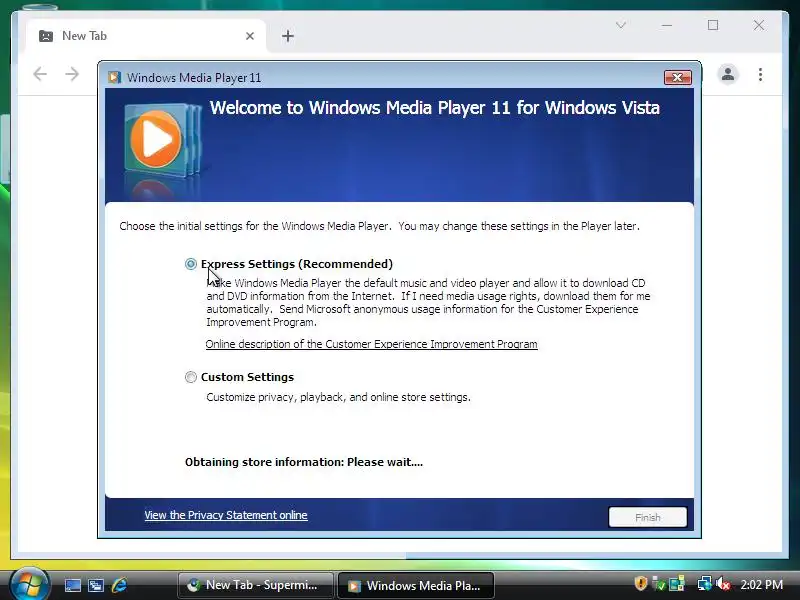
Task: Click the Finish button
Action: coord(647,517)
